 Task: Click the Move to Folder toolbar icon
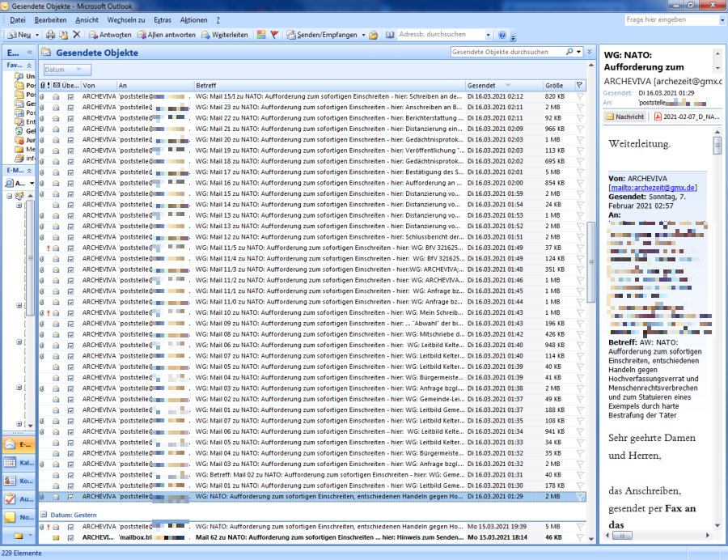click(x=64, y=35)
